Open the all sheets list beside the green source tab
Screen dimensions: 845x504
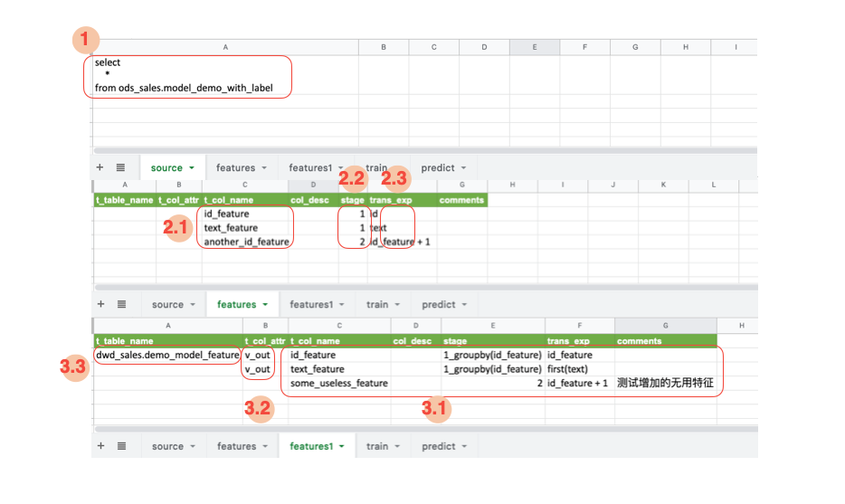(x=121, y=167)
